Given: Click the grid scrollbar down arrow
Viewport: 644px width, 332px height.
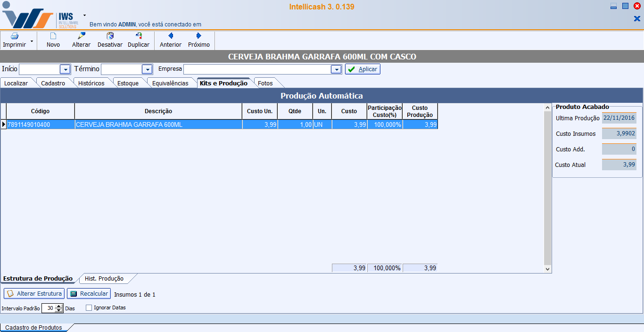Looking at the screenshot, I should coord(547,269).
